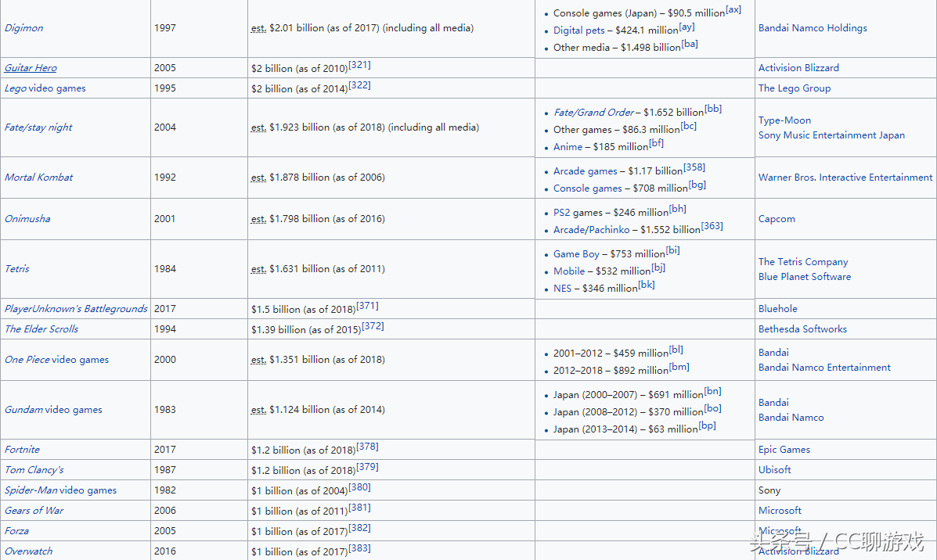This screenshot has height=560, width=937.
Task: Open the Digimon franchise link
Action: [24, 28]
